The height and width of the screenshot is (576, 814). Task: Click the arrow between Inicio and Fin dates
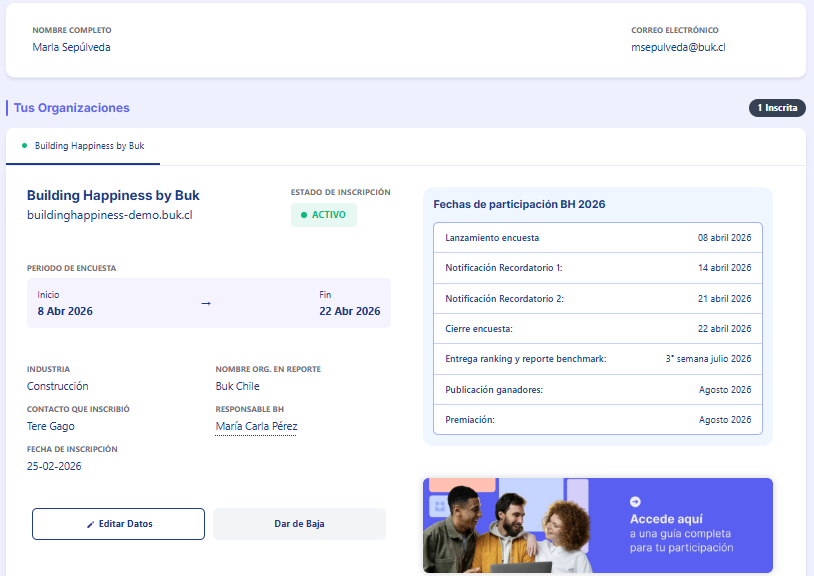pyautogui.click(x=206, y=303)
